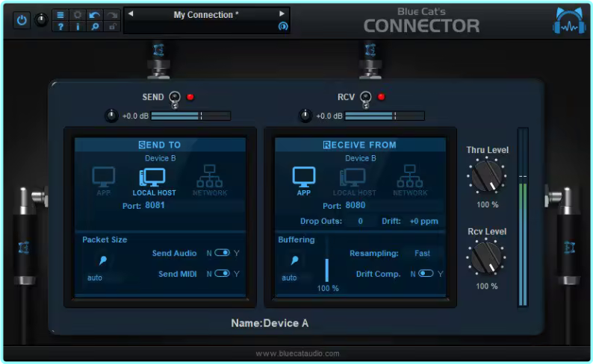Image resolution: width=593 pixels, height=364 pixels.
Task: Click the red LED next to SEND
Action: (190, 97)
